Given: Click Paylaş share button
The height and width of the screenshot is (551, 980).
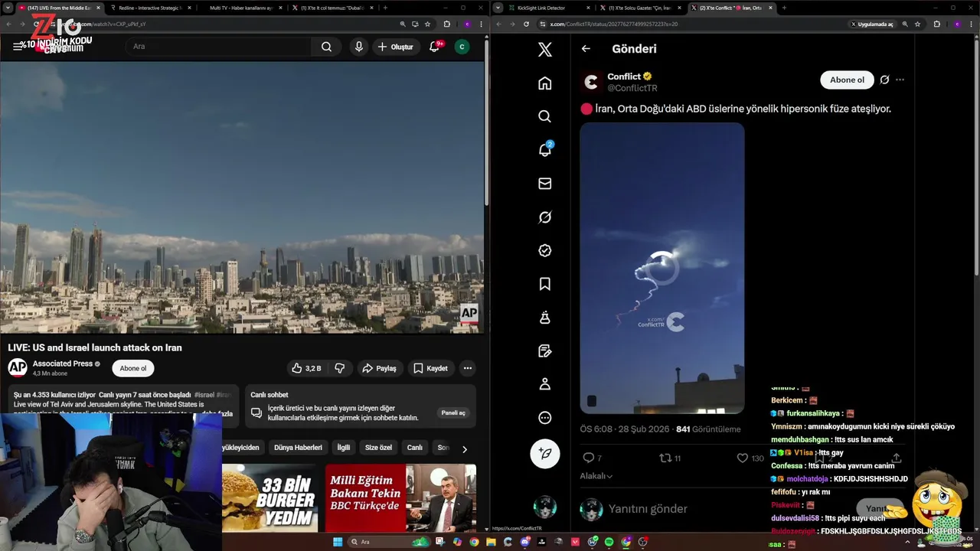Looking at the screenshot, I should click(380, 368).
